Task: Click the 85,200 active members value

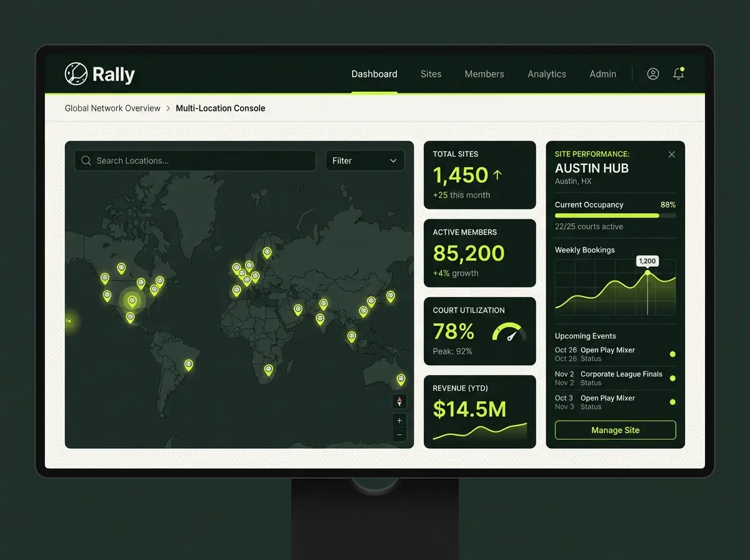Action: [x=469, y=253]
